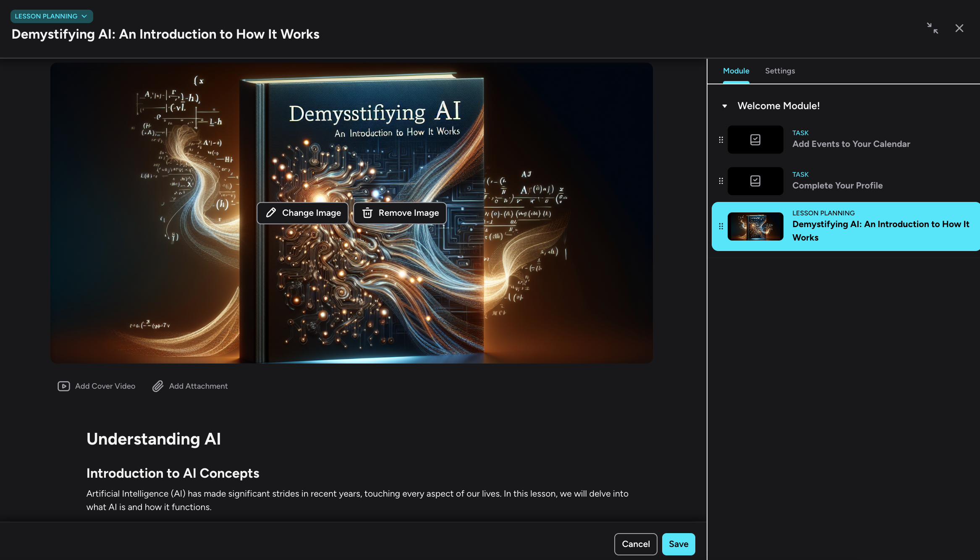Expand the chevron on the Lesson Planning badge

pos(84,16)
